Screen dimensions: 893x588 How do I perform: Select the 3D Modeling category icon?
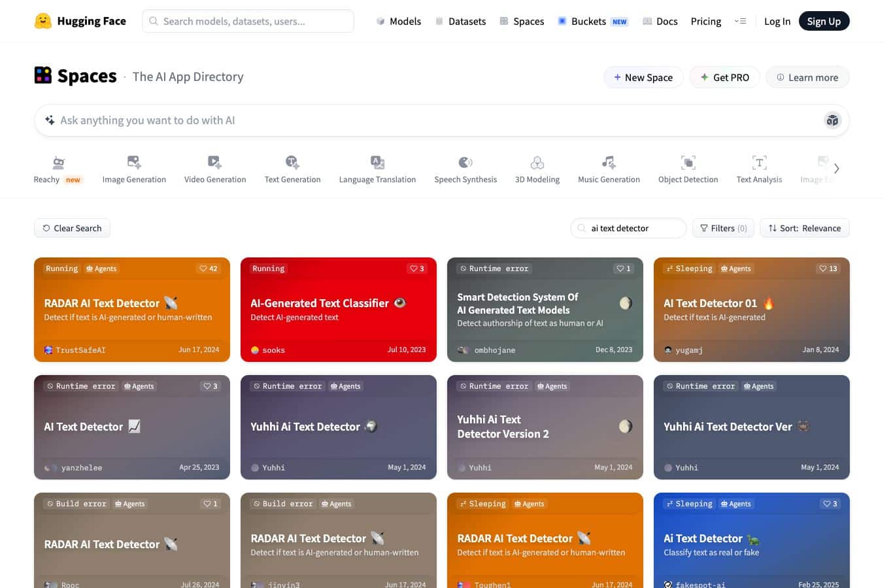(537, 162)
